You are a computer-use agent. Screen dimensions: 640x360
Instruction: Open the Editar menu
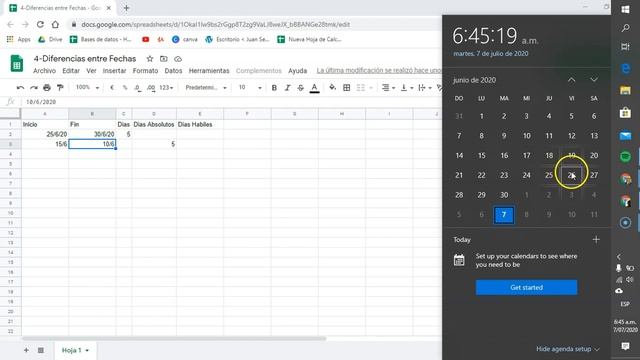[x=71, y=71]
